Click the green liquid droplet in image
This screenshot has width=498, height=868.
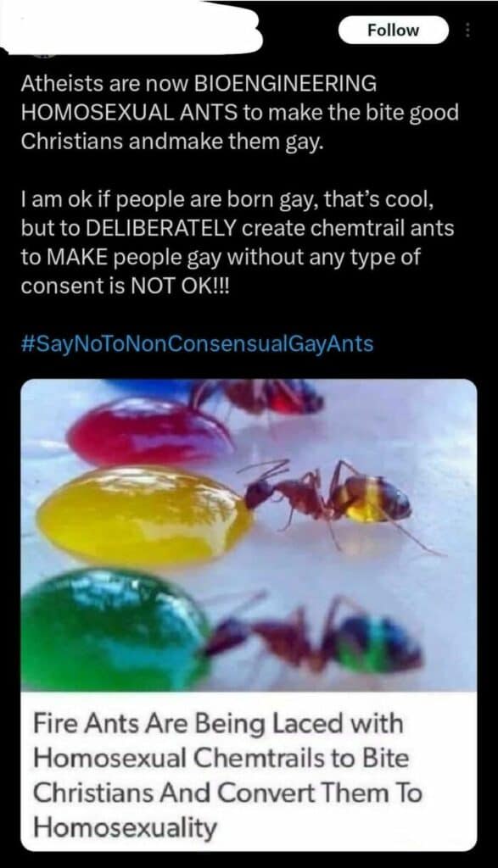(115, 631)
